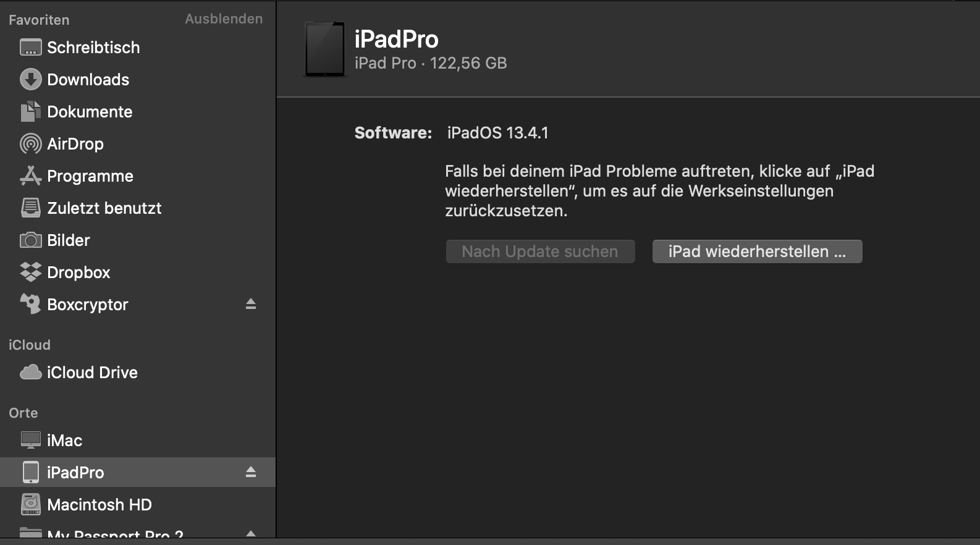Click the Boxcryptor icon in sidebar

click(x=30, y=304)
